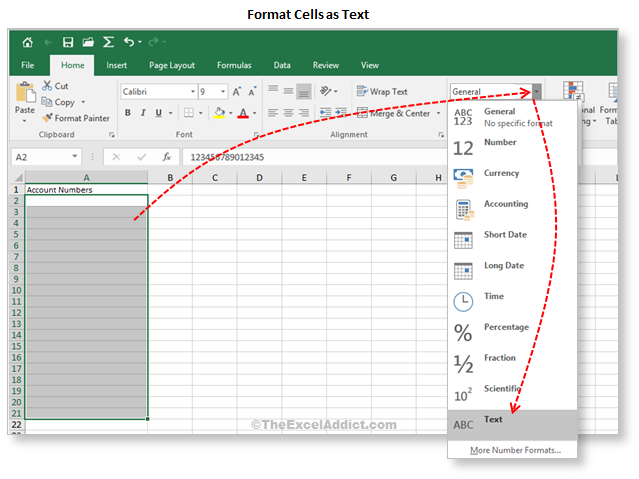This screenshot has height=479, width=639.
Task: Choose the Short Date format option
Action: coord(512,240)
